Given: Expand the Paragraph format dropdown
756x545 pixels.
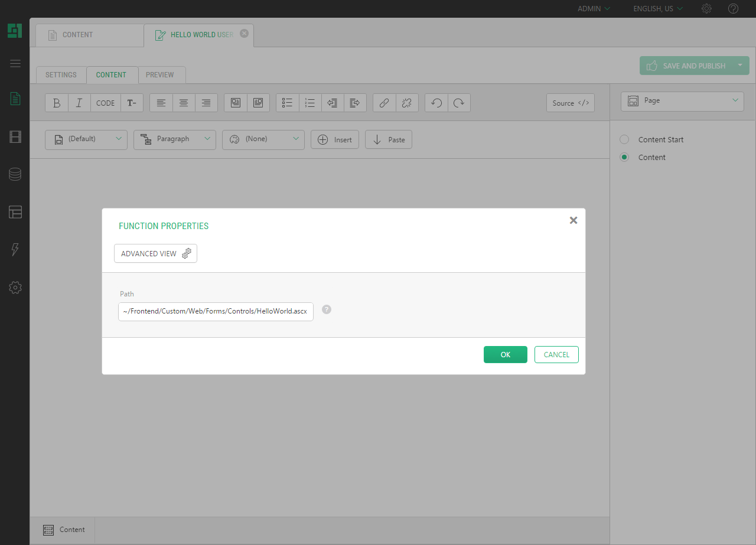Looking at the screenshot, I should [174, 139].
